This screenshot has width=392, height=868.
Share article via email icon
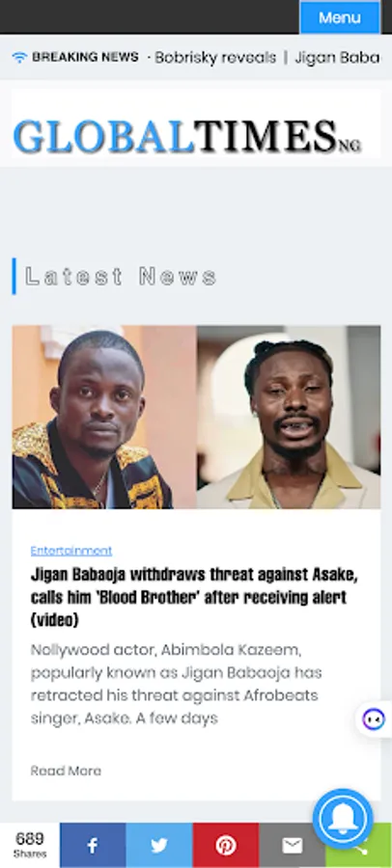[292, 845]
